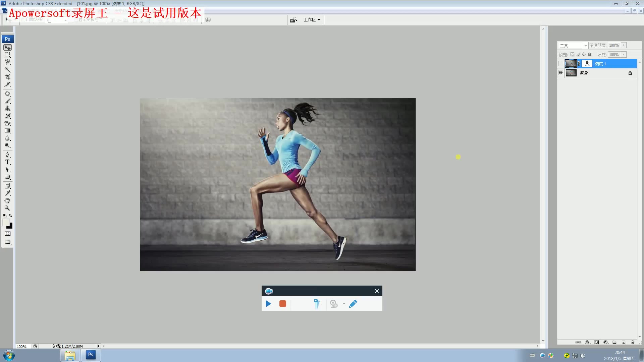Open the layer style fx menu
Viewport: 644px width, 362px height.
(x=587, y=342)
